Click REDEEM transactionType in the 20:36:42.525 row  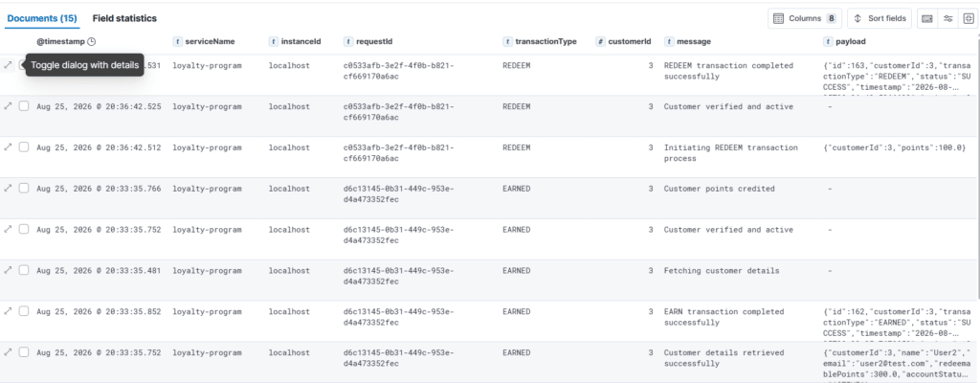516,106
